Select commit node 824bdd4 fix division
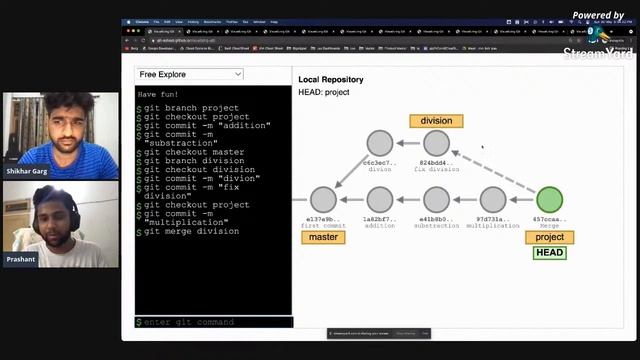 tap(436, 143)
